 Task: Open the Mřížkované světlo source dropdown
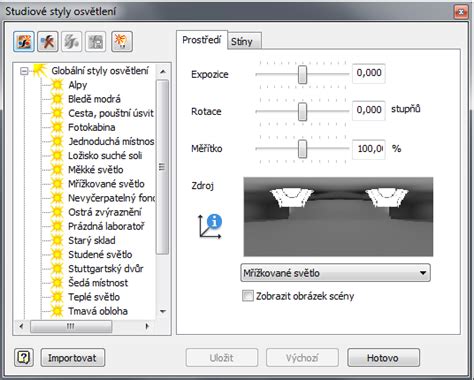click(335, 273)
